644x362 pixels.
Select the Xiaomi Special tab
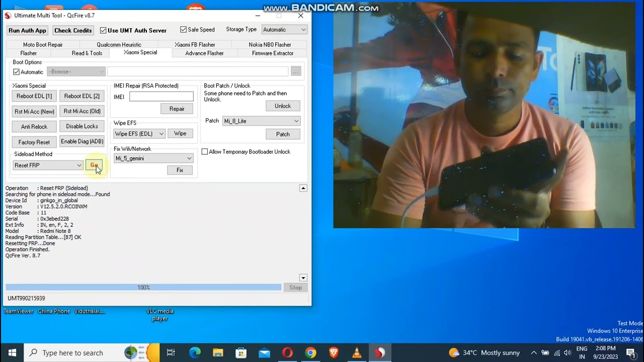(140, 52)
